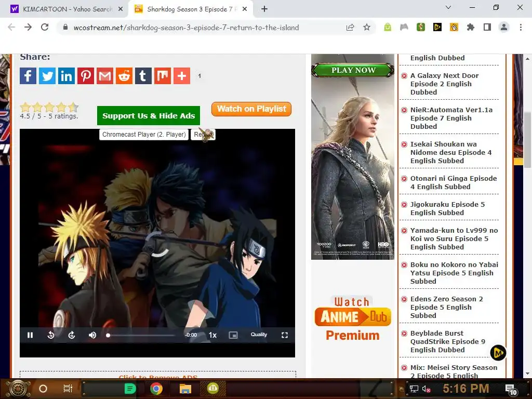Open Boku no Kokoro no Yabai Yatsu link

click(x=454, y=273)
